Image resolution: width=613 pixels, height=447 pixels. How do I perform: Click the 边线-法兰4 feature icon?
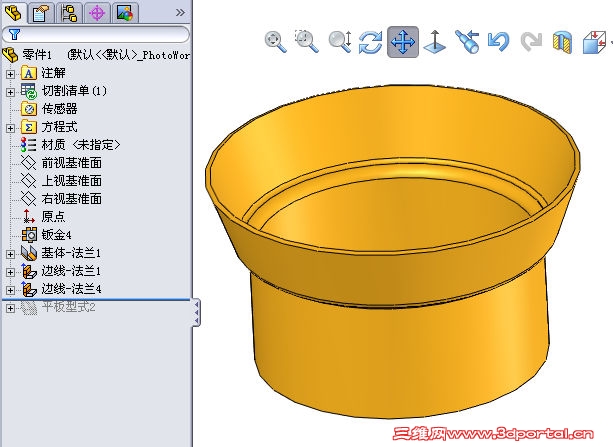click(29, 289)
